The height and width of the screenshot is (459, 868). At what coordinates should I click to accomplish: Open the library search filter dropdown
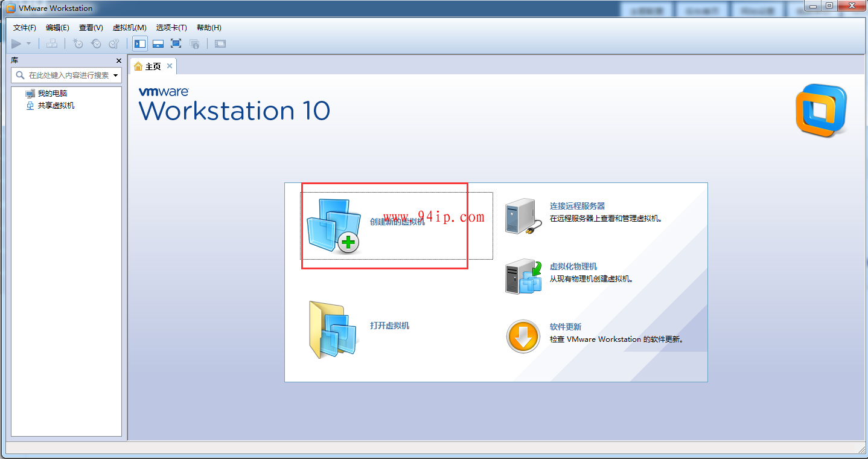[x=116, y=75]
